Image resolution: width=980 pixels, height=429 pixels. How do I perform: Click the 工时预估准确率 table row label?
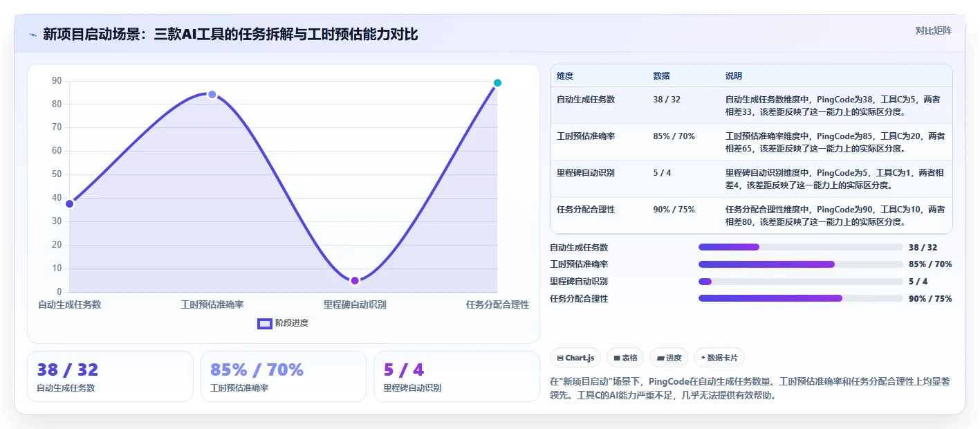[x=586, y=136]
